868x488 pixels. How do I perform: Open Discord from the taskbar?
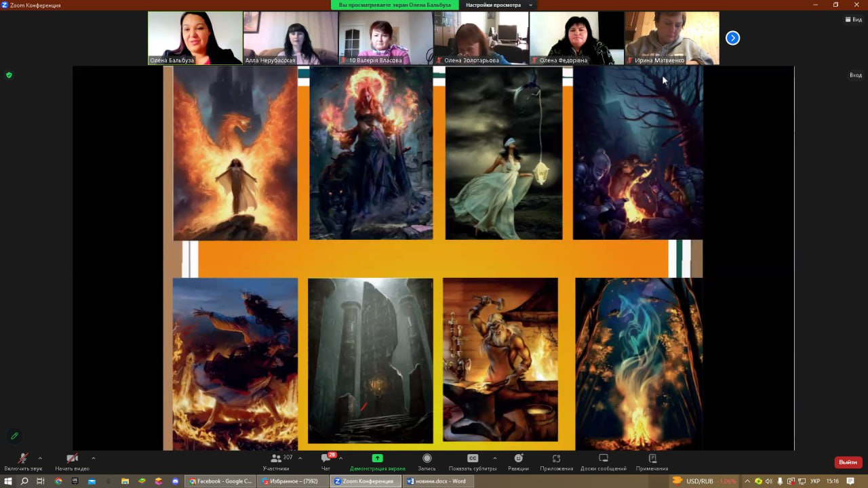176,481
